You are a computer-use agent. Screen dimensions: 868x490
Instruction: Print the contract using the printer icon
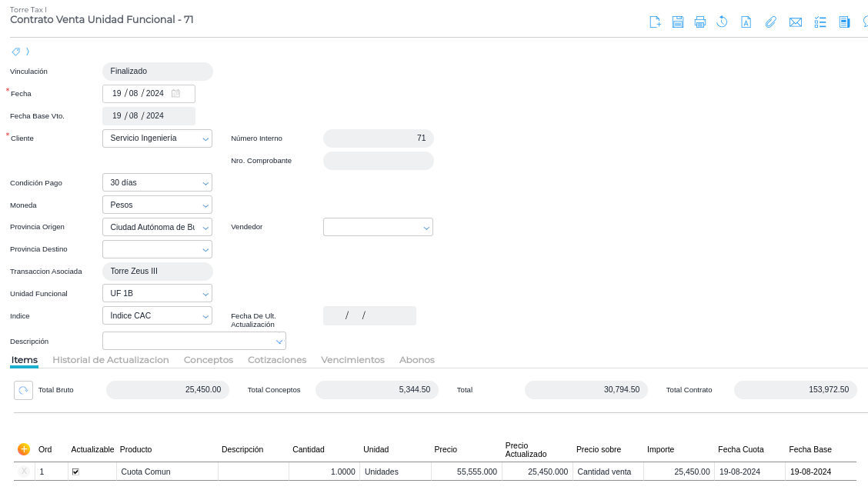(699, 22)
